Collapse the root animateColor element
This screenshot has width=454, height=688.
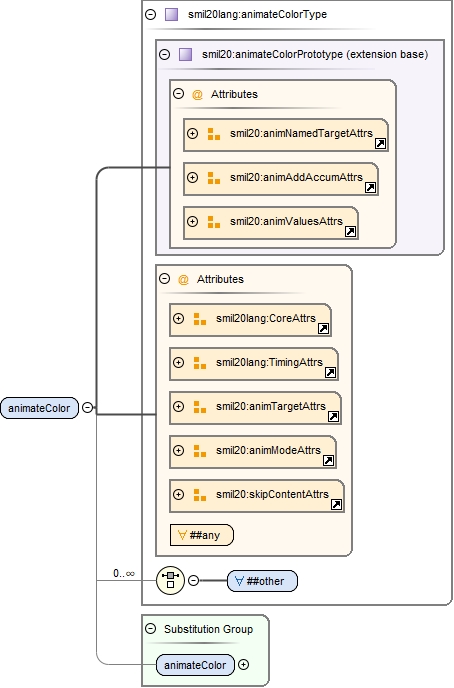click(x=88, y=408)
